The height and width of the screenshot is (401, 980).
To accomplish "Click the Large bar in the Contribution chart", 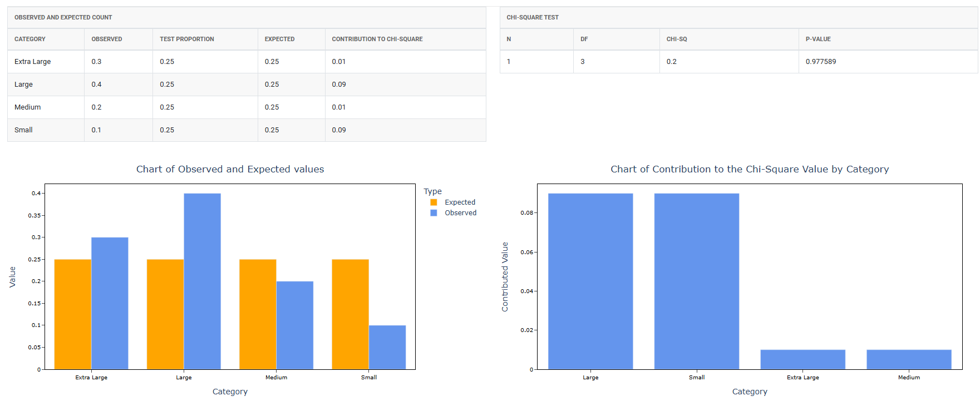I will 590,281.
